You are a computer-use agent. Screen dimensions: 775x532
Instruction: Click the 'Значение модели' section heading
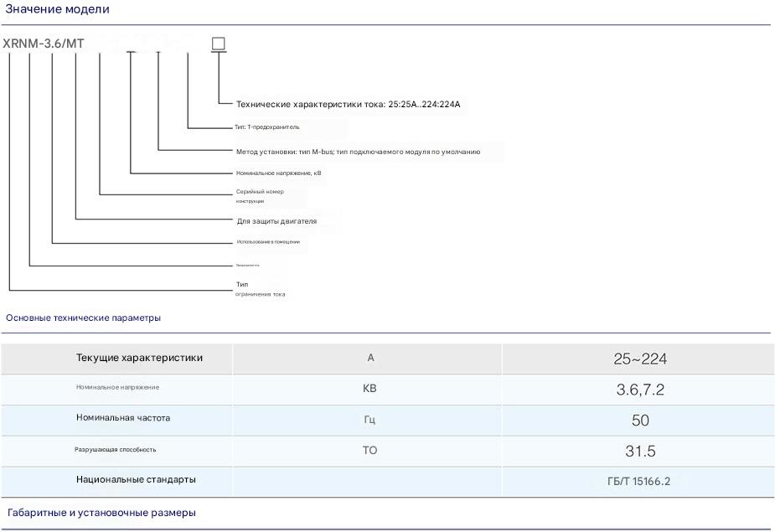57,9
